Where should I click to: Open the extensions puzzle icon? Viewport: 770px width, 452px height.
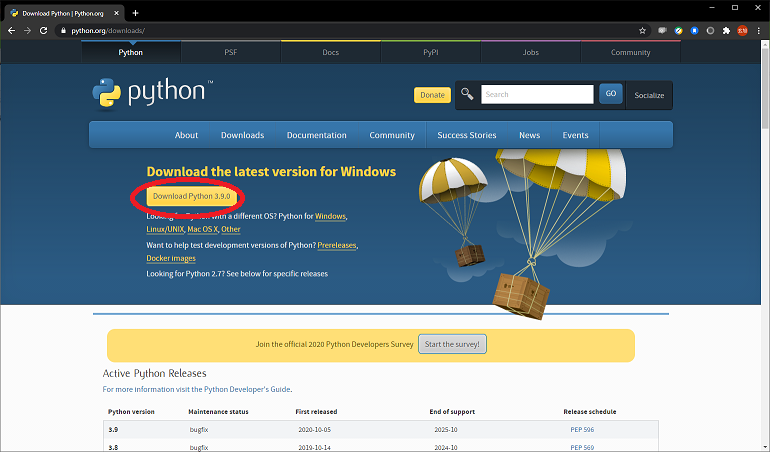click(x=726, y=30)
